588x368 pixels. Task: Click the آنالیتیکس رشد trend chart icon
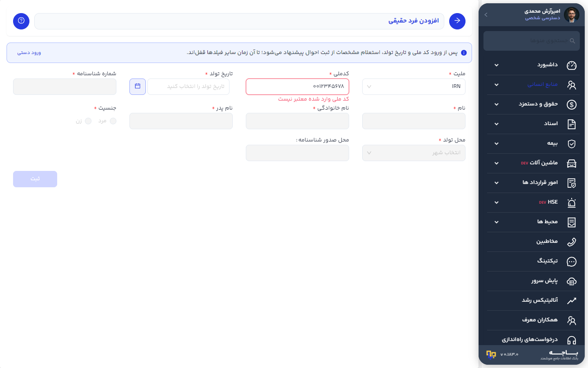pos(572,301)
